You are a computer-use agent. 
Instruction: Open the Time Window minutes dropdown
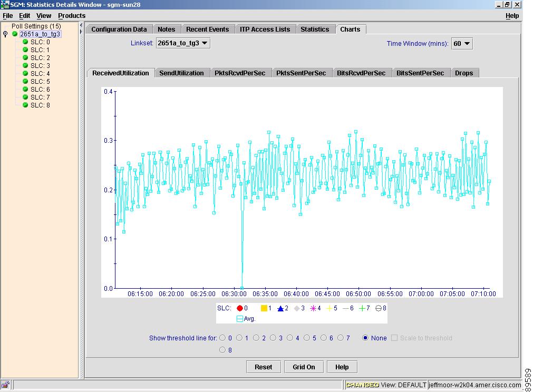point(462,44)
